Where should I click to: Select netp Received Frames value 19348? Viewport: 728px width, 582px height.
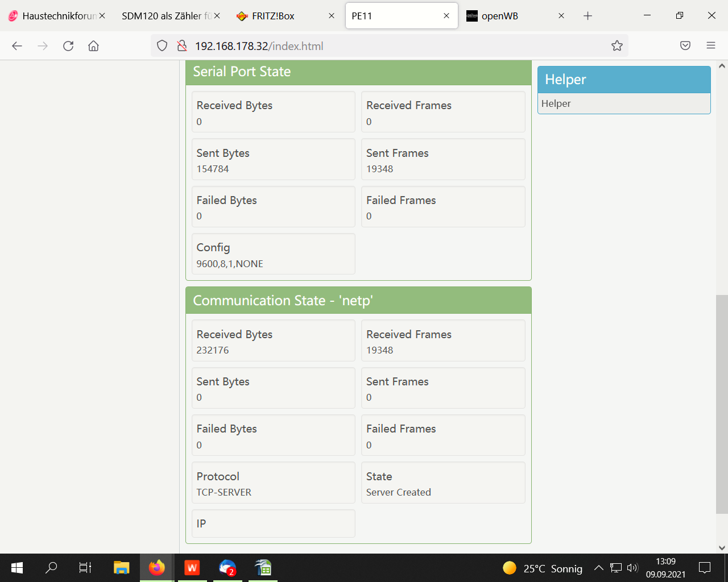pyautogui.click(x=380, y=350)
